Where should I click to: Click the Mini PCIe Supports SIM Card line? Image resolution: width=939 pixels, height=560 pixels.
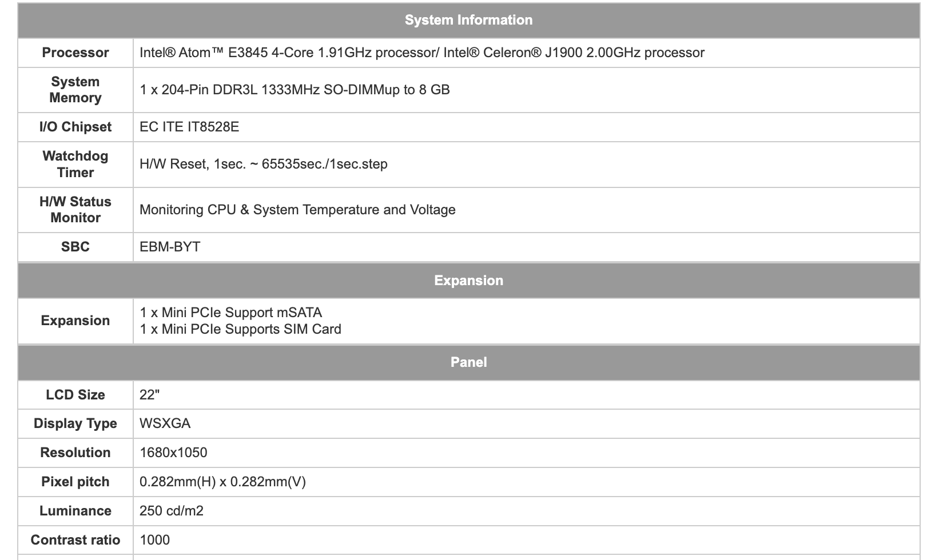click(240, 329)
